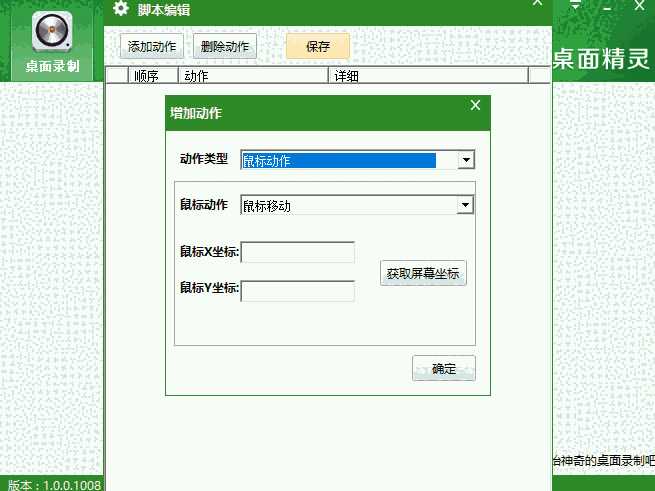Screen dimensions: 655x491
Task: Click the gear icon beside 脚本编辑
Action: (121, 8)
